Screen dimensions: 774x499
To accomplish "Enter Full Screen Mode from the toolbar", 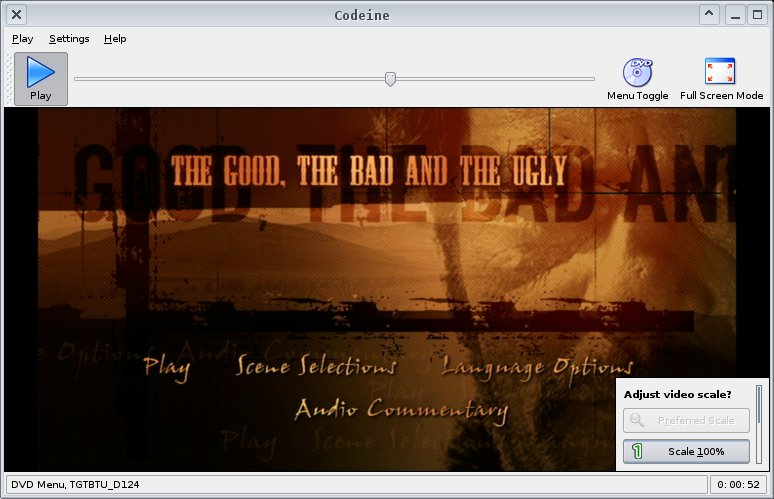I will (721, 79).
